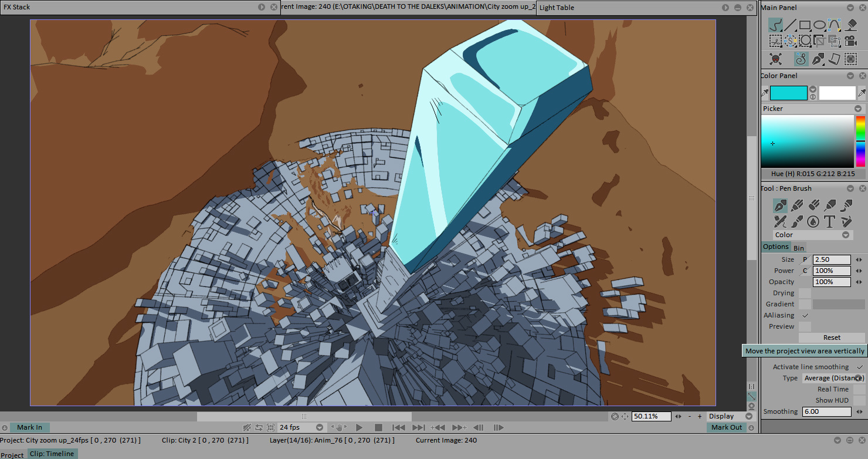The image size is (868, 459).
Task: Click the Reset button
Action: [832, 338]
